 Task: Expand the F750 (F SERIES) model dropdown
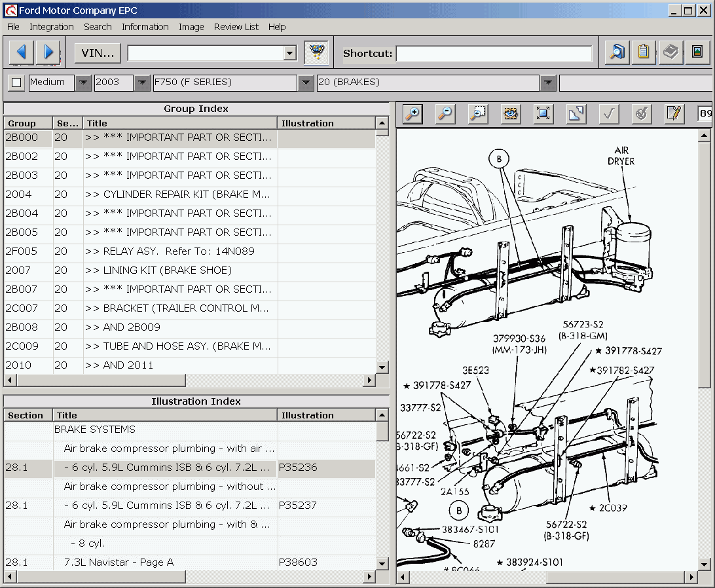coord(306,83)
